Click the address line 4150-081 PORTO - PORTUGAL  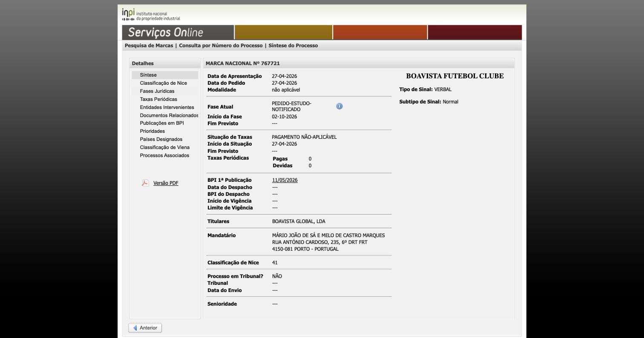point(305,249)
